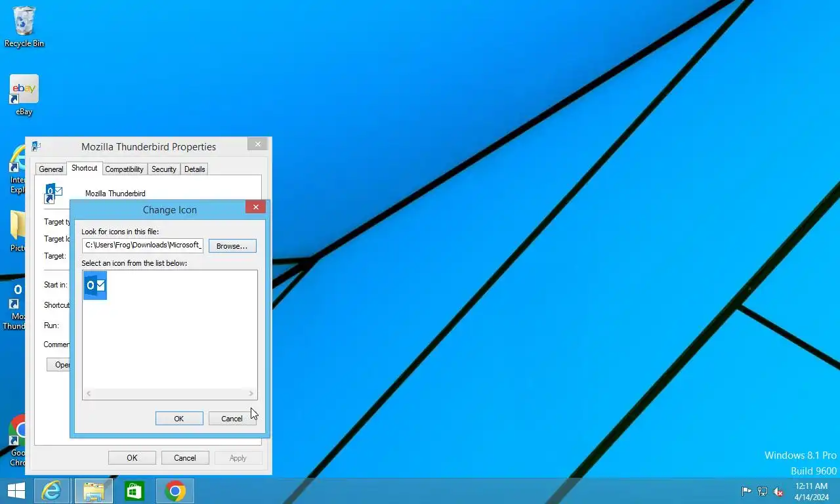This screenshot has width=840, height=504.
Task: Click the 'Start in:' label
Action: click(x=55, y=285)
